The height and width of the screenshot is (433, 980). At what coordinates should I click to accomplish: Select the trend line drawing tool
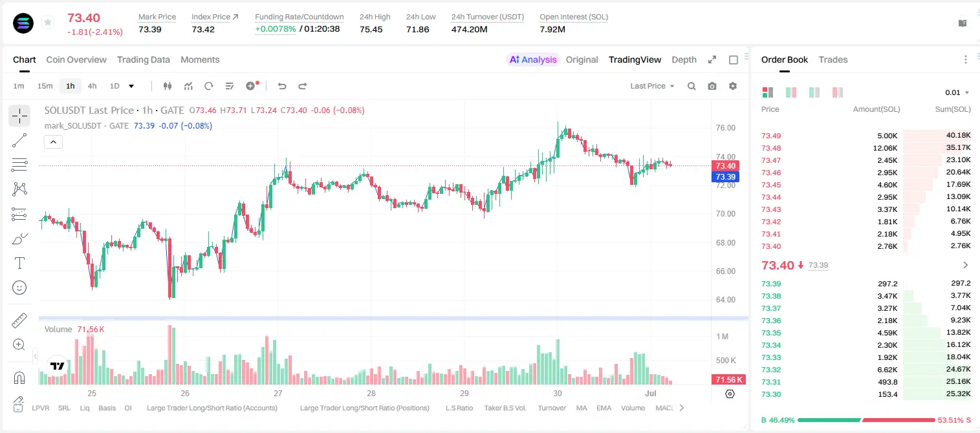[19, 140]
